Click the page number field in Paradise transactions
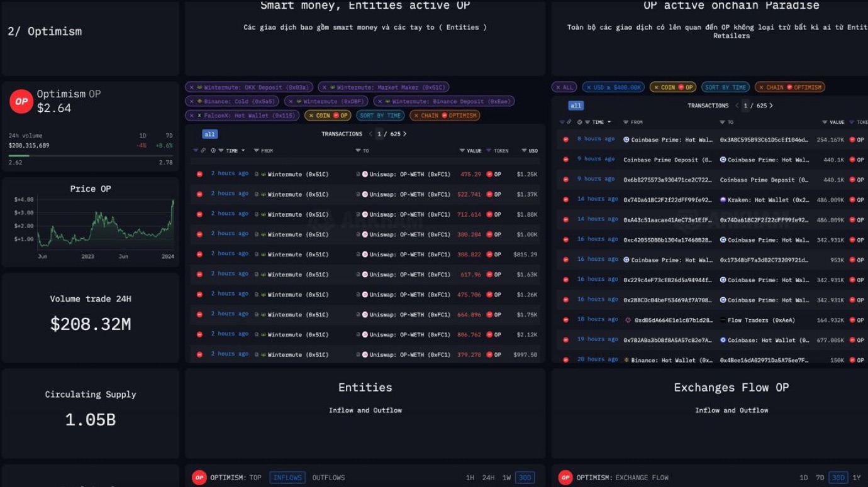Screen dimensions: 868x487 (x=745, y=106)
